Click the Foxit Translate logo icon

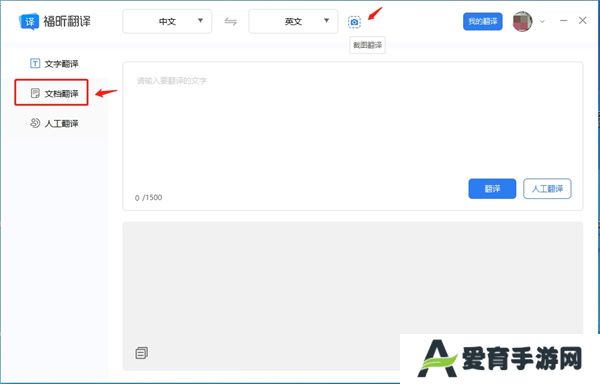coord(29,21)
